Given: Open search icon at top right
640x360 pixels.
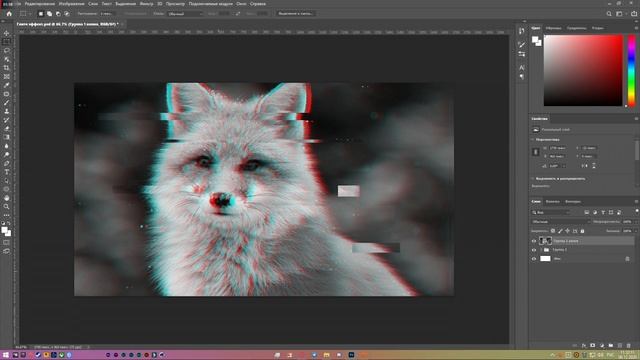Looking at the screenshot, I should pyautogui.click(x=609, y=13).
